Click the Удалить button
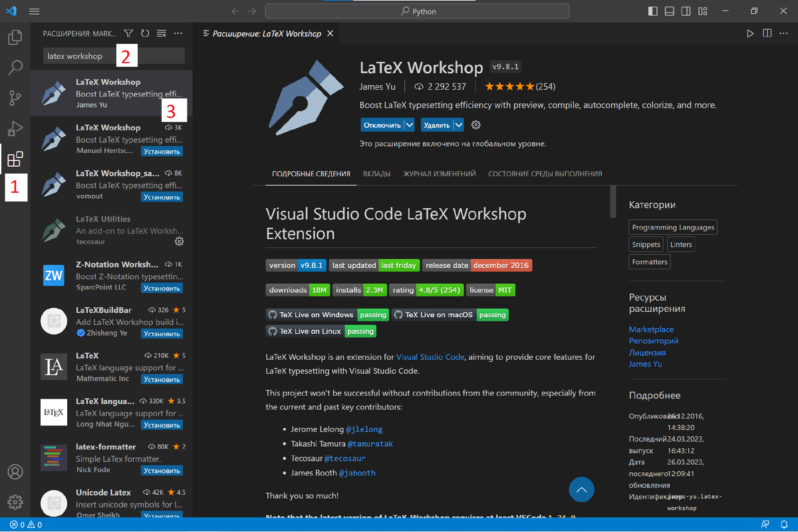Screen dimensions: 798x532 pyautogui.click(x=437, y=125)
